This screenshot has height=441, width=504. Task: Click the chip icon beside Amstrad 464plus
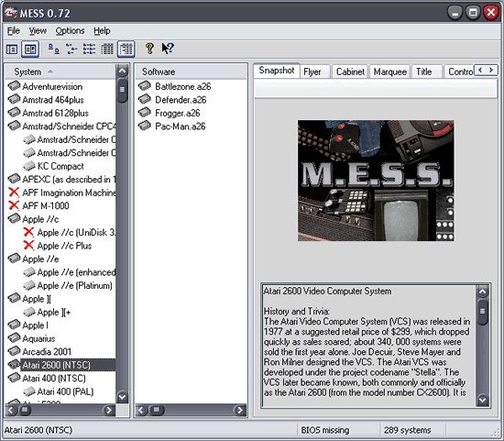[14, 99]
